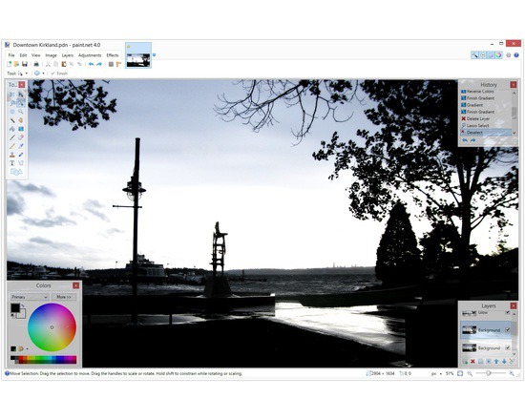Click the Finish button in tool bar
525x420 pixels.
pyautogui.click(x=59, y=73)
